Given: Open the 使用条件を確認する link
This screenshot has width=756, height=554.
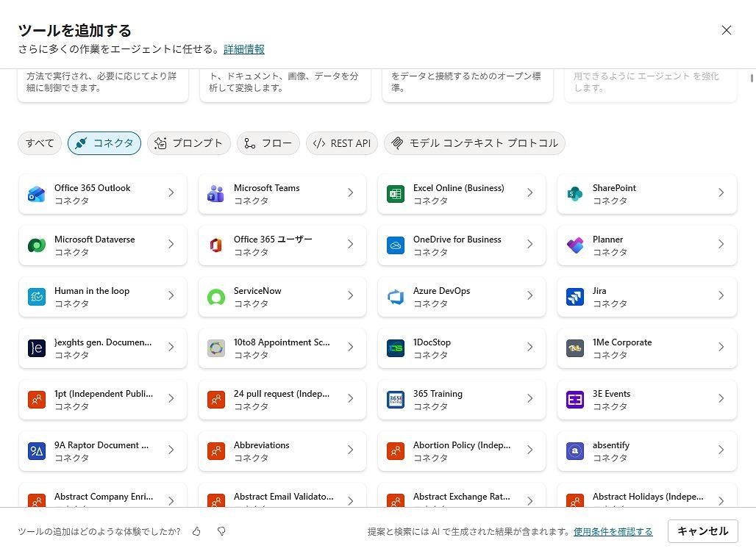Looking at the screenshot, I should coord(613,531).
